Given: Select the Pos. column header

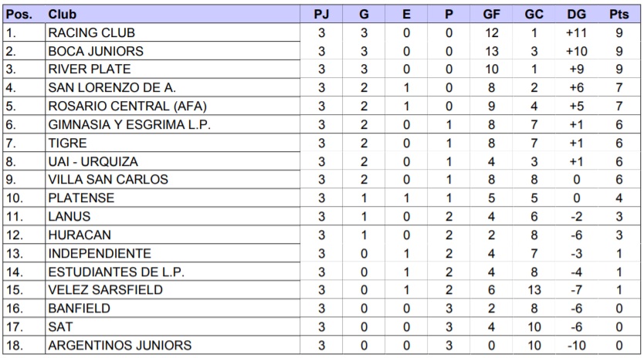Looking at the screenshot, I should [19, 15].
